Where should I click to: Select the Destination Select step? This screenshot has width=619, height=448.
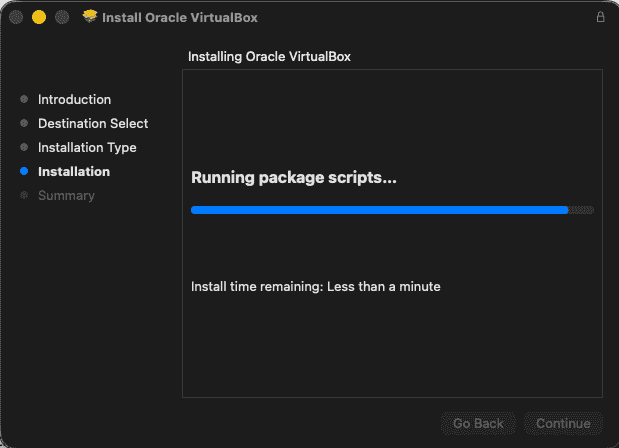93,124
